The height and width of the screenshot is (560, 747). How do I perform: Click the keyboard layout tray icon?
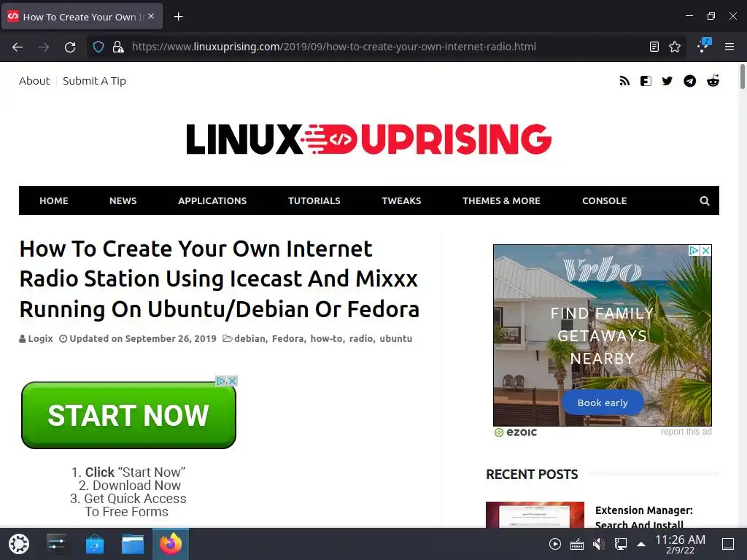click(x=577, y=544)
